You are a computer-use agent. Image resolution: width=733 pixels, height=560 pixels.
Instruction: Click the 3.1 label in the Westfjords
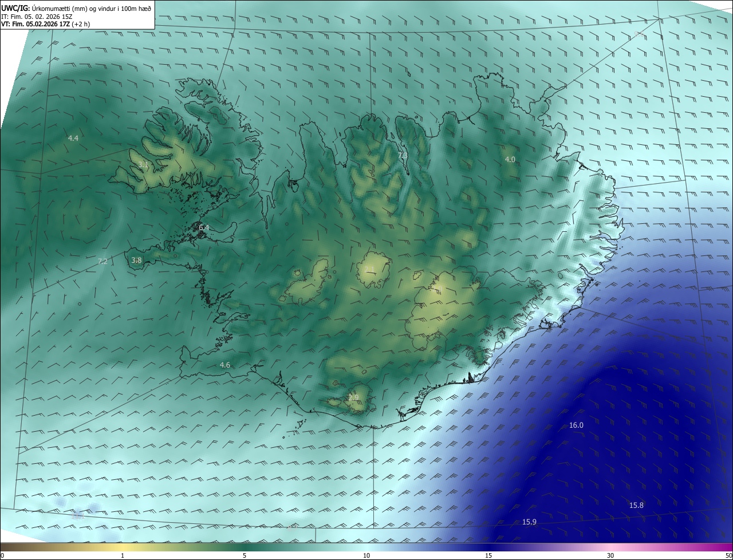(x=143, y=164)
